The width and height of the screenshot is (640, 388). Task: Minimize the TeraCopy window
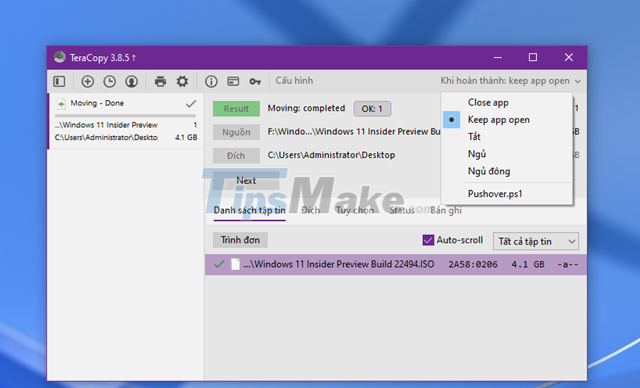pyautogui.click(x=498, y=58)
